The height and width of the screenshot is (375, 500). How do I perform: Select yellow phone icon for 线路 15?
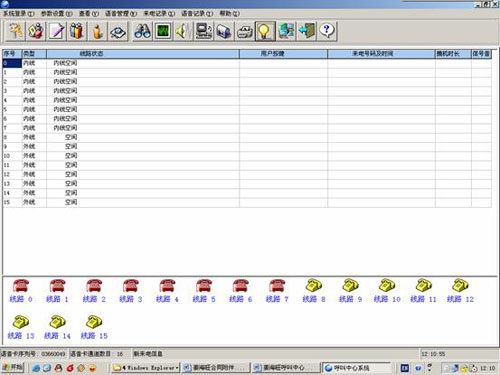pos(94,322)
